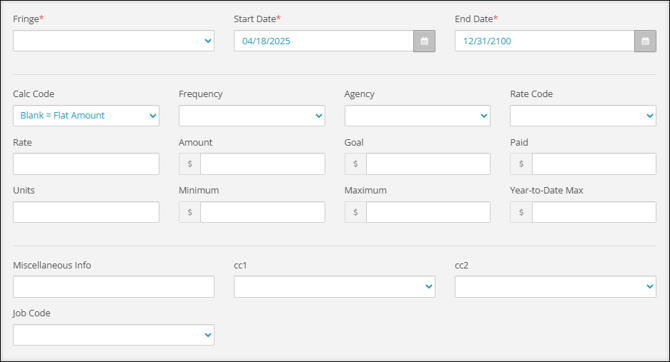This screenshot has width=670, height=362.
Task: Open the Rate Code dropdown
Action: (x=583, y=115)
